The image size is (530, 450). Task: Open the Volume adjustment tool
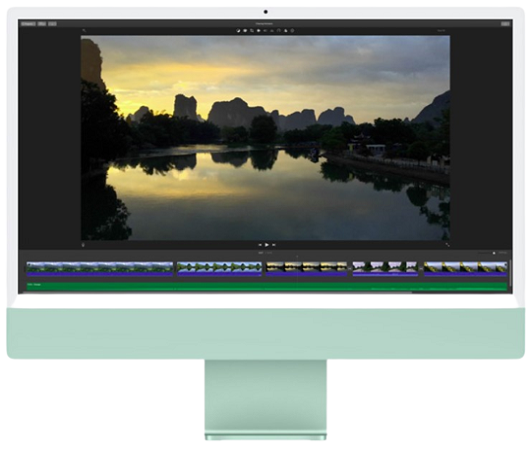[x=265, y=30]
